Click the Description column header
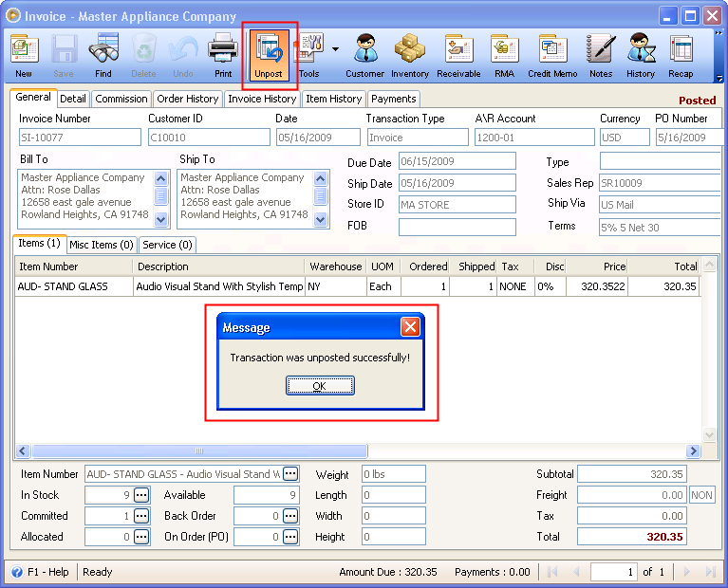 coord(218,266)
